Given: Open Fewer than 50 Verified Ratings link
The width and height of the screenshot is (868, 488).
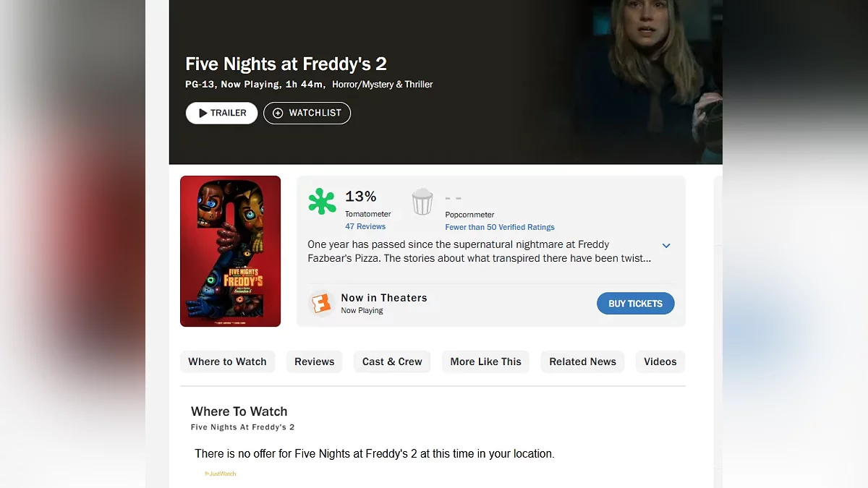Looking at the screenshot, I should [x=500, y=227].
